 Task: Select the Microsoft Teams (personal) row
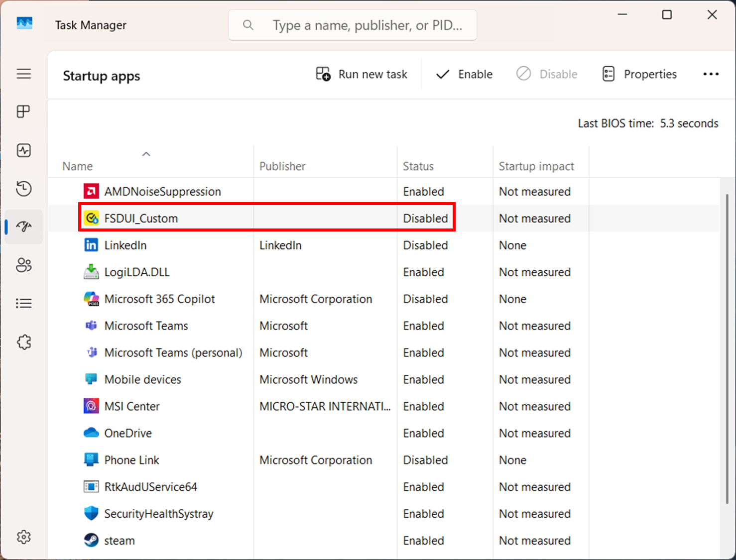pyautogui.click(x=173, y=353)
